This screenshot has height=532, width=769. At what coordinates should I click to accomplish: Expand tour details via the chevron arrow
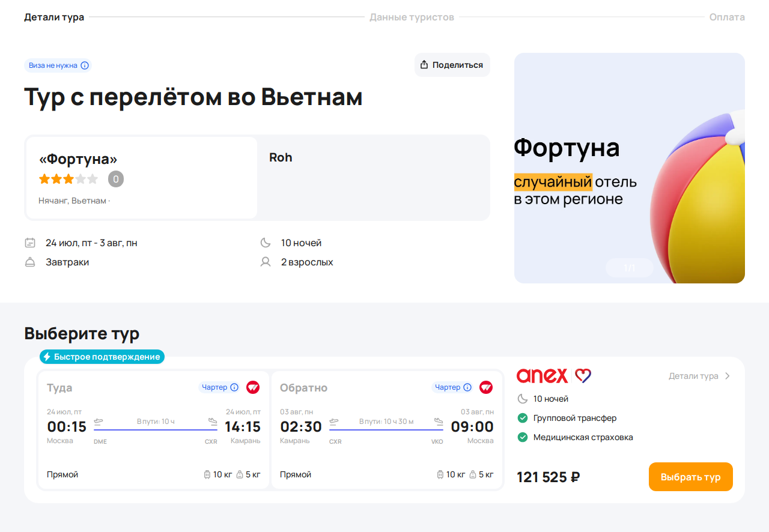point(728,376)
